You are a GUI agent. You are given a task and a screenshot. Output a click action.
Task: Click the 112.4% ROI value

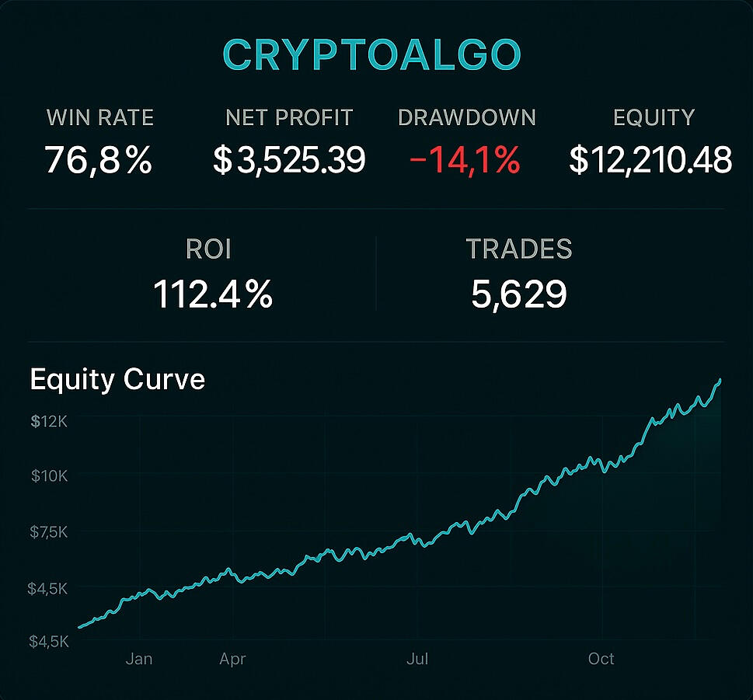(x=213, y=294)
